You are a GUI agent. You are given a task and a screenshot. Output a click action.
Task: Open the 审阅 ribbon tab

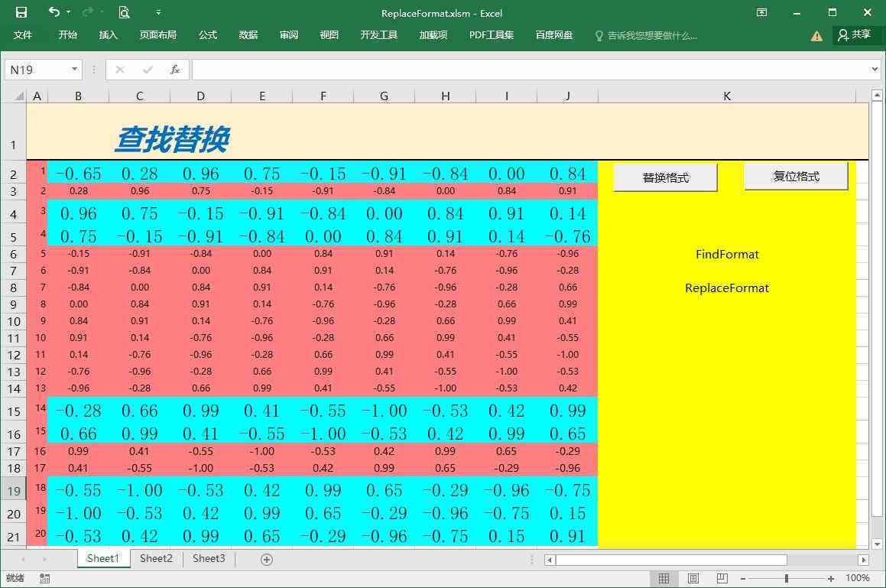pyautogui.click(x=289, y=35)
